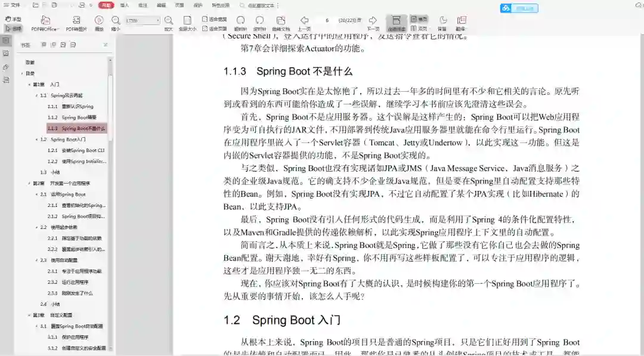Click the Expand all bookmarks icon in bookmark panel
Image resolution: width=644 pixels, height=356 pixels.
pyautogui.click(x=44, y=45)
